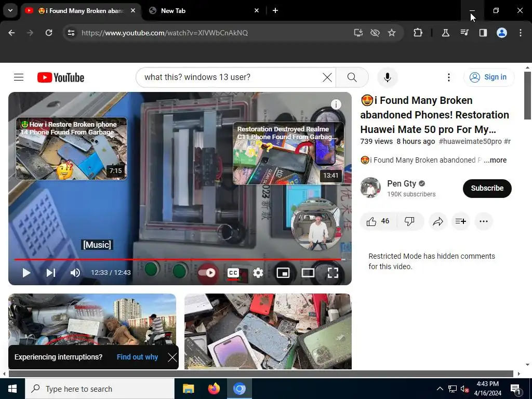Click Find out why link
Screen dimensions: 532x399
click(137, 357)
